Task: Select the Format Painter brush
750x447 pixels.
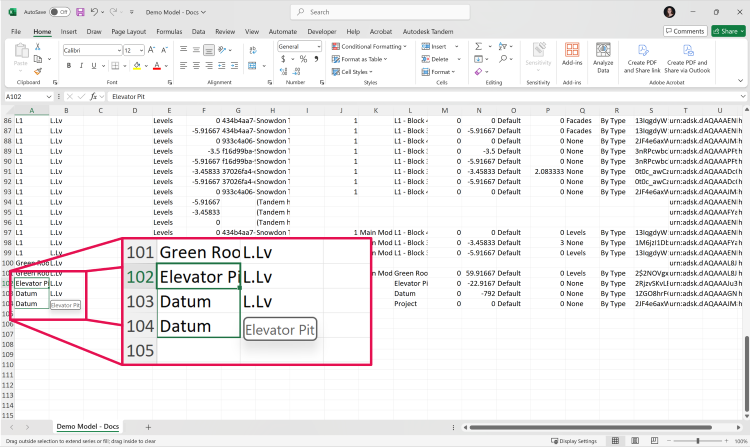Action: click(x=38, y=71)
